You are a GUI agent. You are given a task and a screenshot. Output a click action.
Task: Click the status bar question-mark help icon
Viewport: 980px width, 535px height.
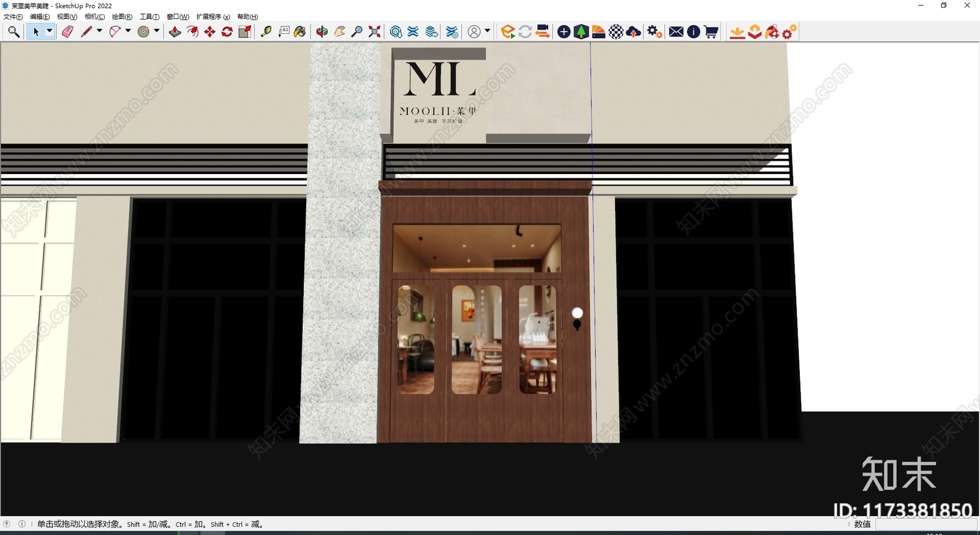[x=7, y=524]
